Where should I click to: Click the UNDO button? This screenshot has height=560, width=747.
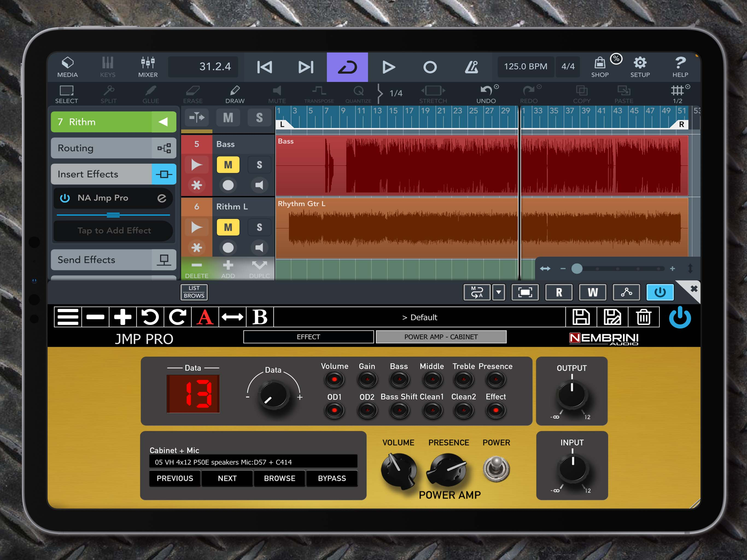pos(486,94)
